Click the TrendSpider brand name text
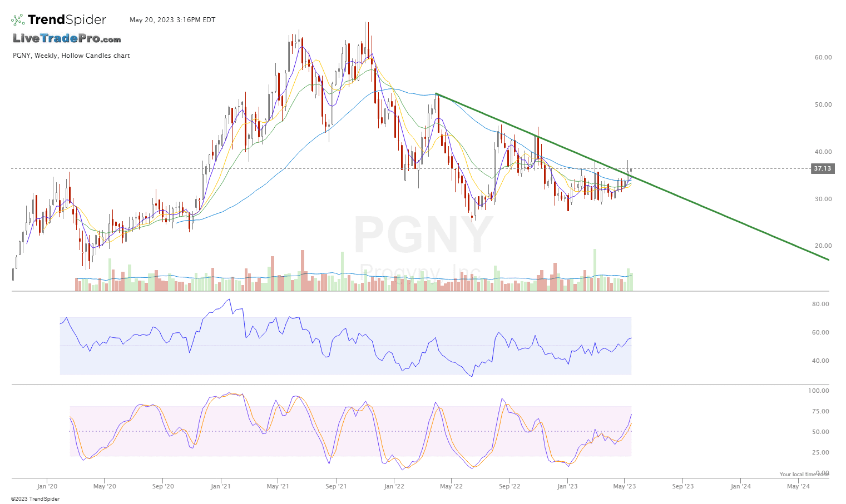Viewport: 846px width, 504px height. 67,20
